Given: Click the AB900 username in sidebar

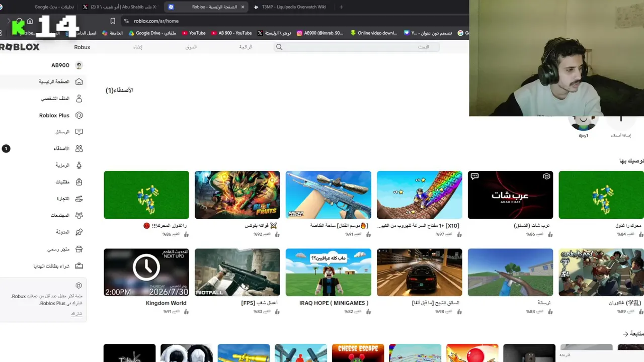Looking at the screenshot, I should click(x=60, y=65).
